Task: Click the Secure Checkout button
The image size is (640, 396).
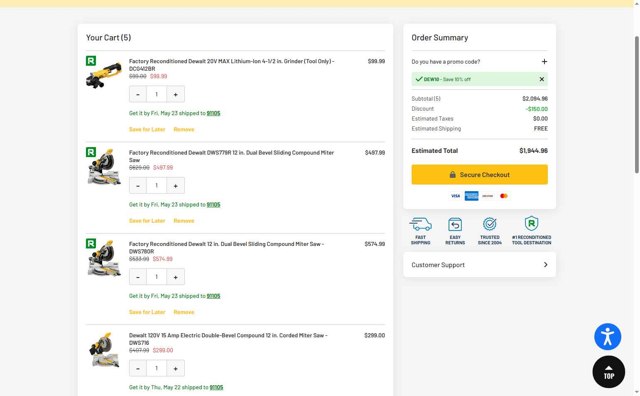Action: tap(480, 175)
